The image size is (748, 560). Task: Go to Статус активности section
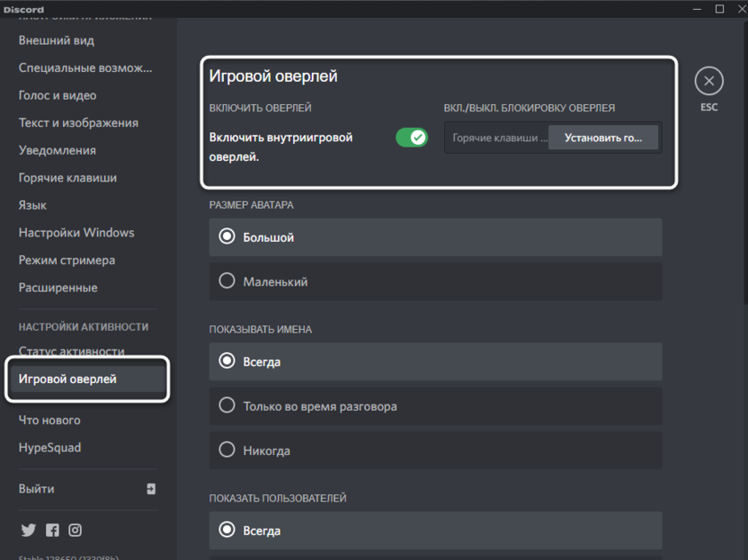(x=71, y=351)
